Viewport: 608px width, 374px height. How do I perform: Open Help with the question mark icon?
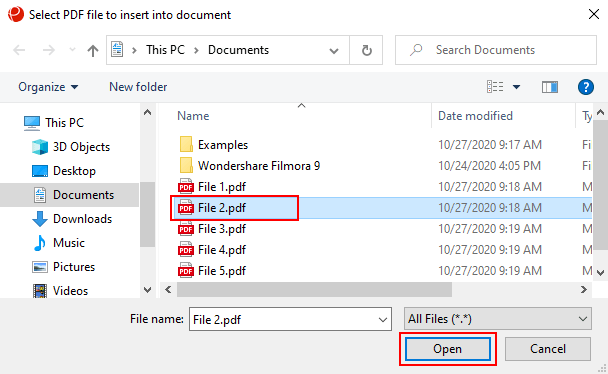586,87
